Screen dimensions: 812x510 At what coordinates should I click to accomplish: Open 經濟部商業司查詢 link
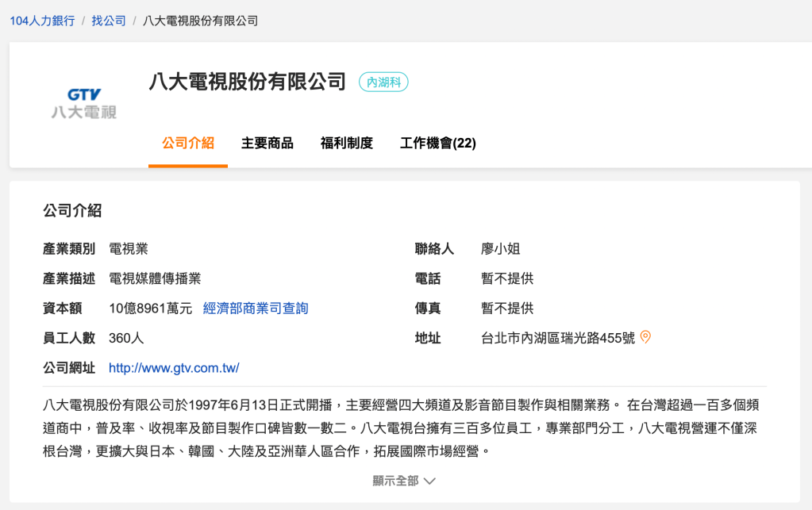[256, 309]
